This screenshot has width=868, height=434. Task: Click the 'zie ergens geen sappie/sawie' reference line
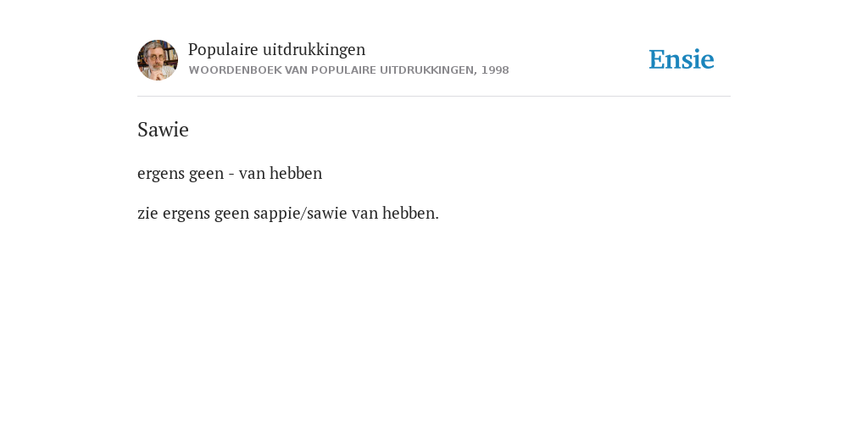[x=288, y=213]
